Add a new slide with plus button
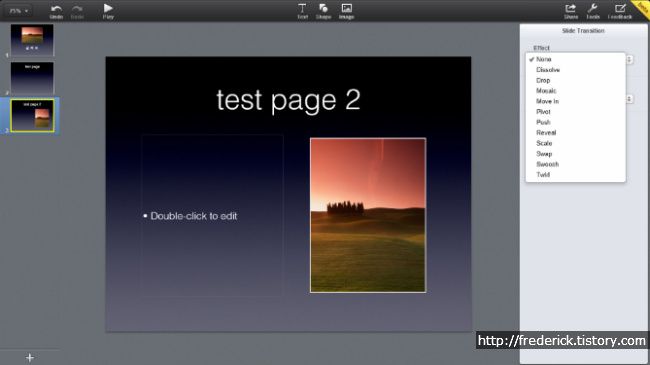 pos(30,358)
